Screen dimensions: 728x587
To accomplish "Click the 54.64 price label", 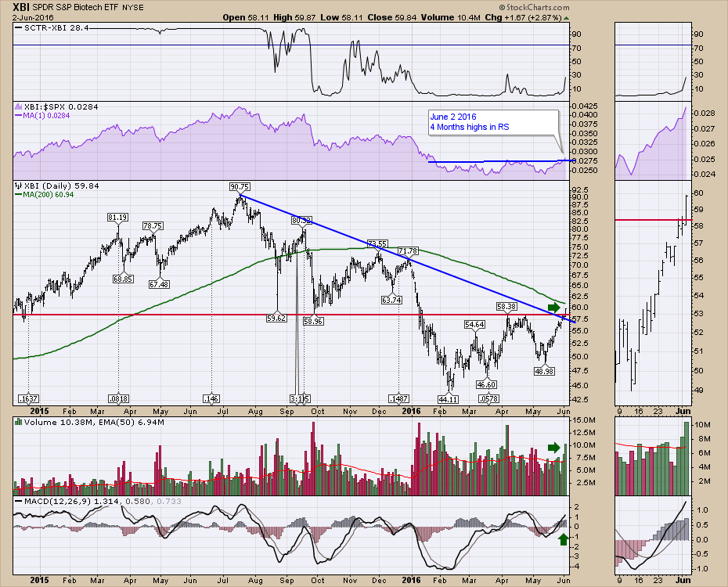I will click(474, 325).
